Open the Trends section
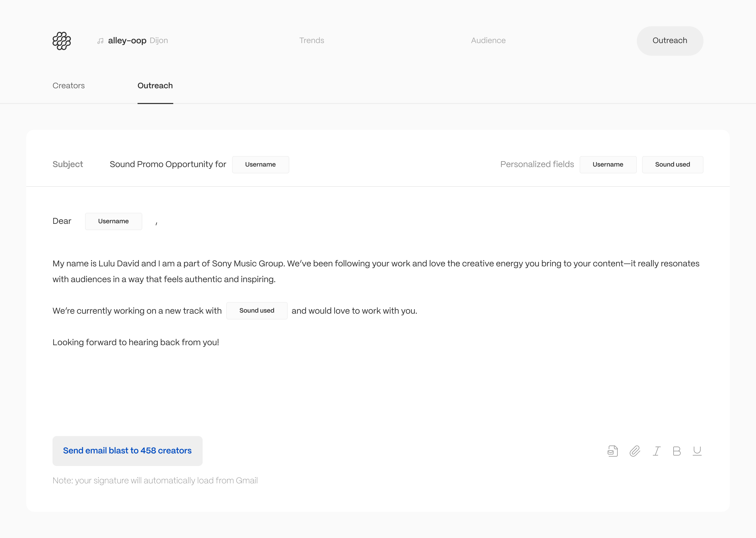 (x=312, y=40)
